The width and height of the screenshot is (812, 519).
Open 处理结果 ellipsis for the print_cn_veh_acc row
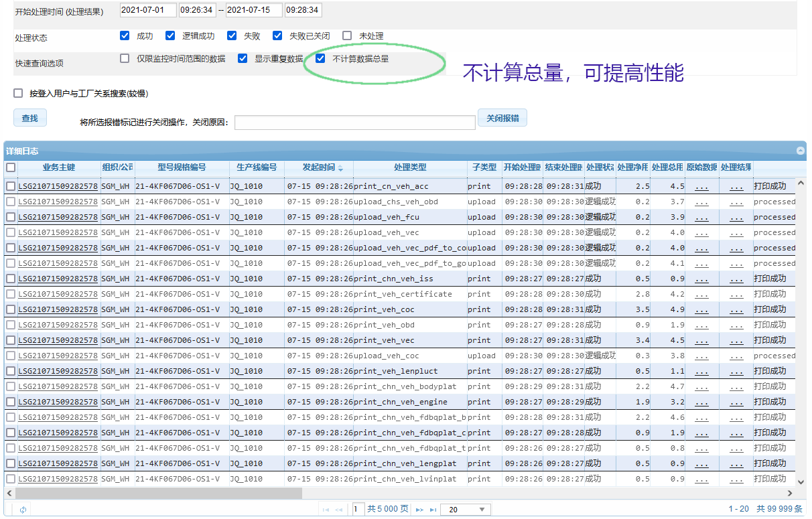(x=736, y=186)
